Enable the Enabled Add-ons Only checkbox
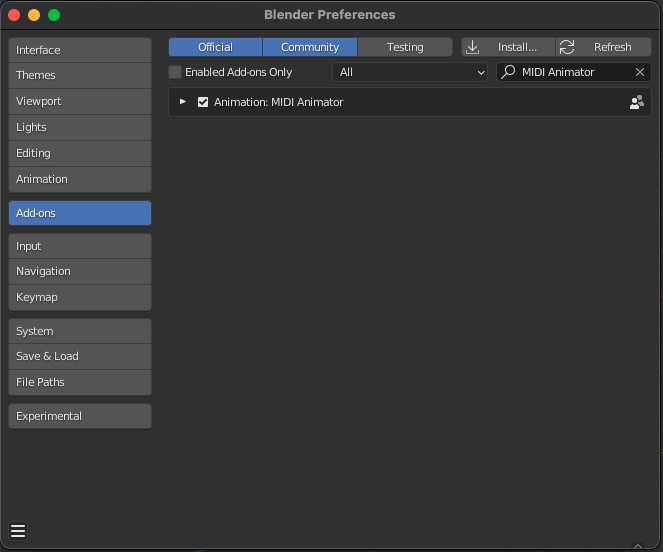 pos(175,72)
